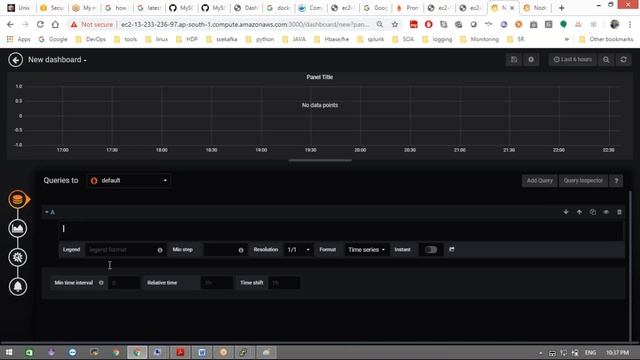Open the Alert tab bell icon
Viewport: 640px width, 360px height.
click(x=18, y=287)
